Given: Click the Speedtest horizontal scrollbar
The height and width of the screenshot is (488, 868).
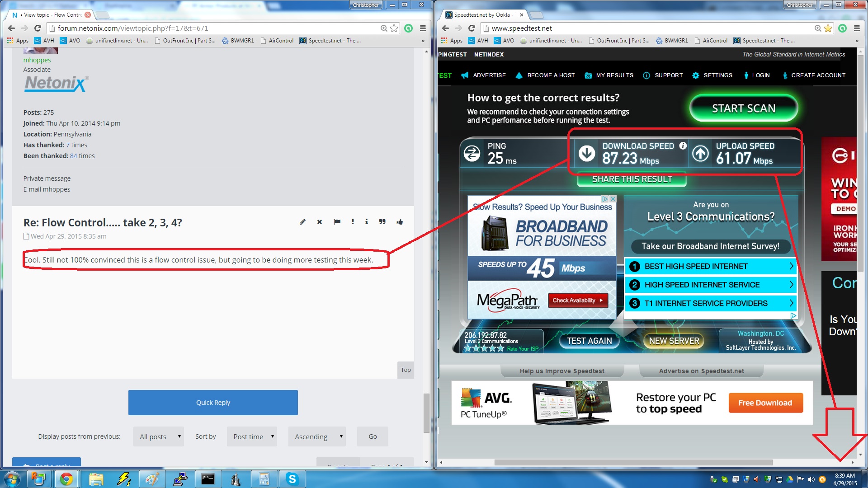Looking at the screenshot, I should [633, 462].
